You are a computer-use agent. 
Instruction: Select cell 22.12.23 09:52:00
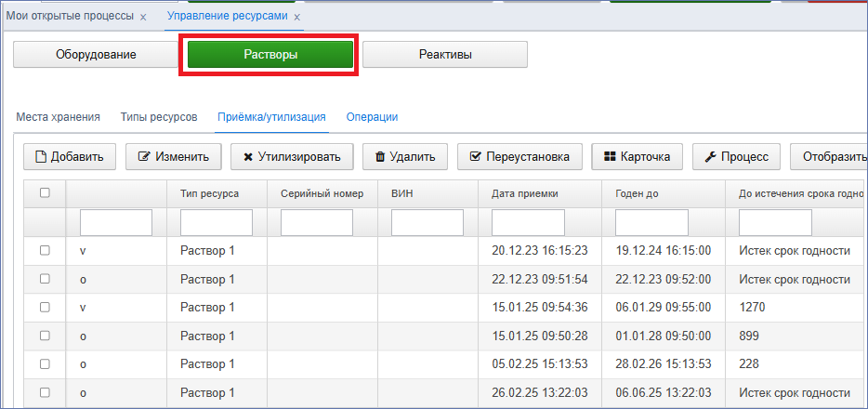(664, 279)
